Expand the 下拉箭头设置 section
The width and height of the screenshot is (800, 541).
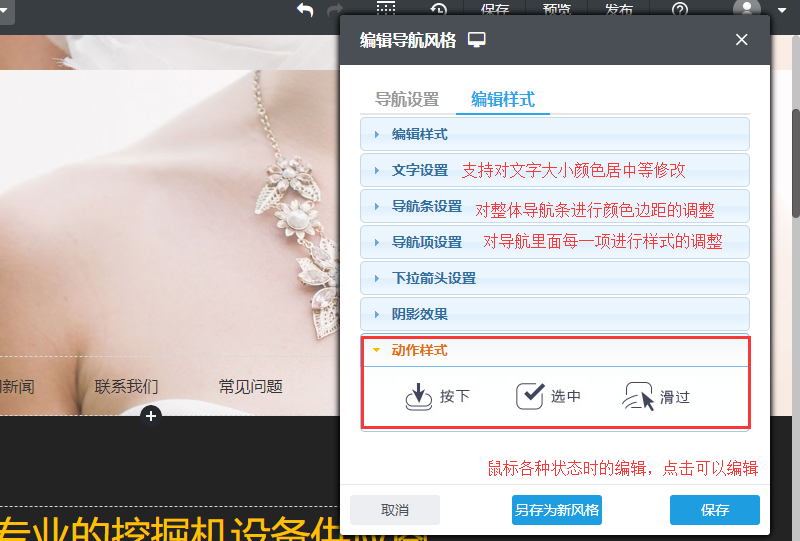pos(433,278)
